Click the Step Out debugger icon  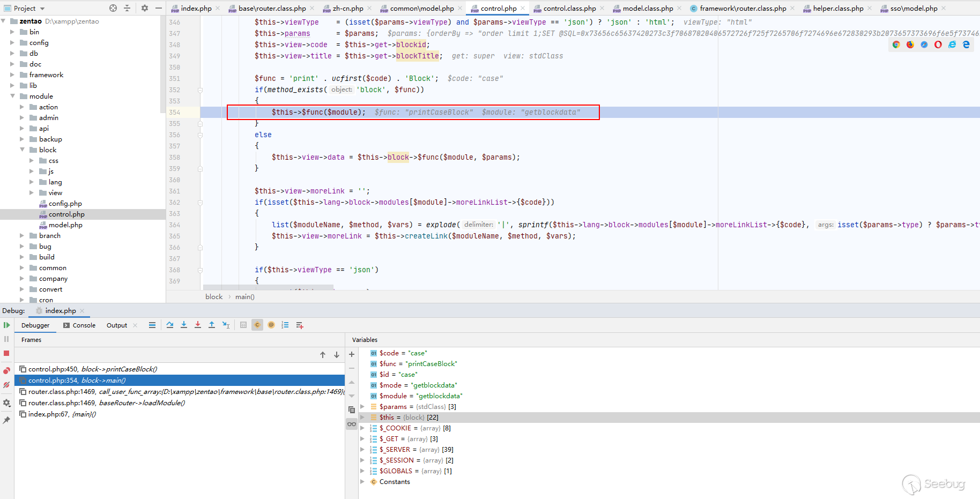tap(212, 325)
